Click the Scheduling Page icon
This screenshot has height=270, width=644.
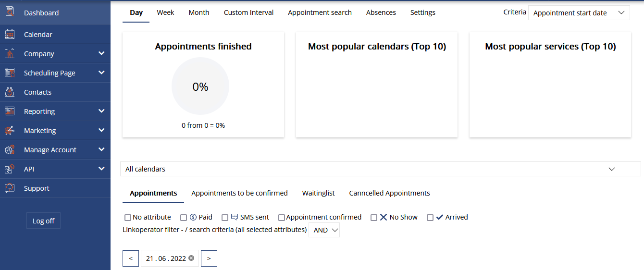tap(10, 73)
